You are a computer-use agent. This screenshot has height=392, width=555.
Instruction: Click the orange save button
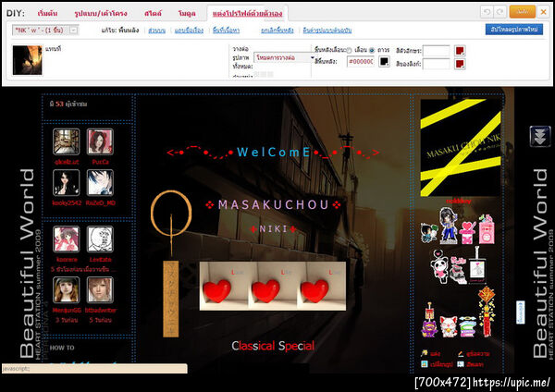522,12
